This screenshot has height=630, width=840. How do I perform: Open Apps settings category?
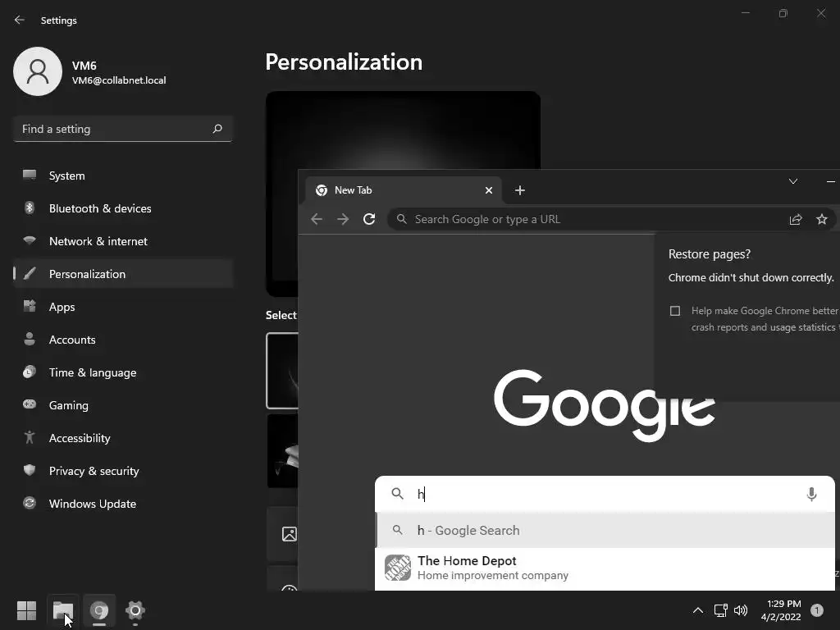[x=123, y=307]
